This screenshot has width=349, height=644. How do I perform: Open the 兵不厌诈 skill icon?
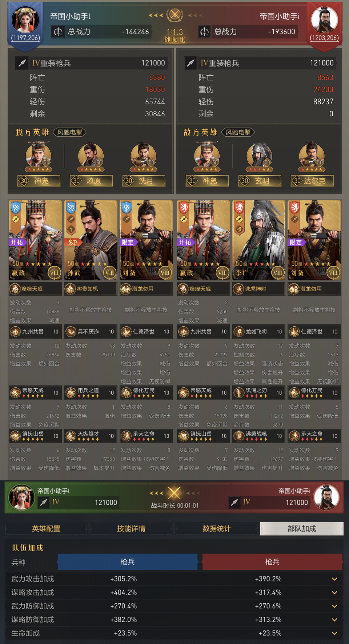(x=71, y=332)
